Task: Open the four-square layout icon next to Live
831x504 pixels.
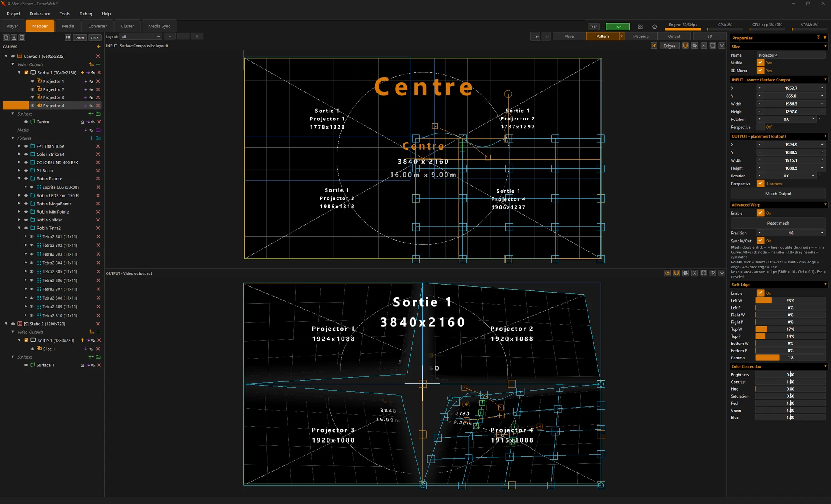Action: tap(640, 27)
